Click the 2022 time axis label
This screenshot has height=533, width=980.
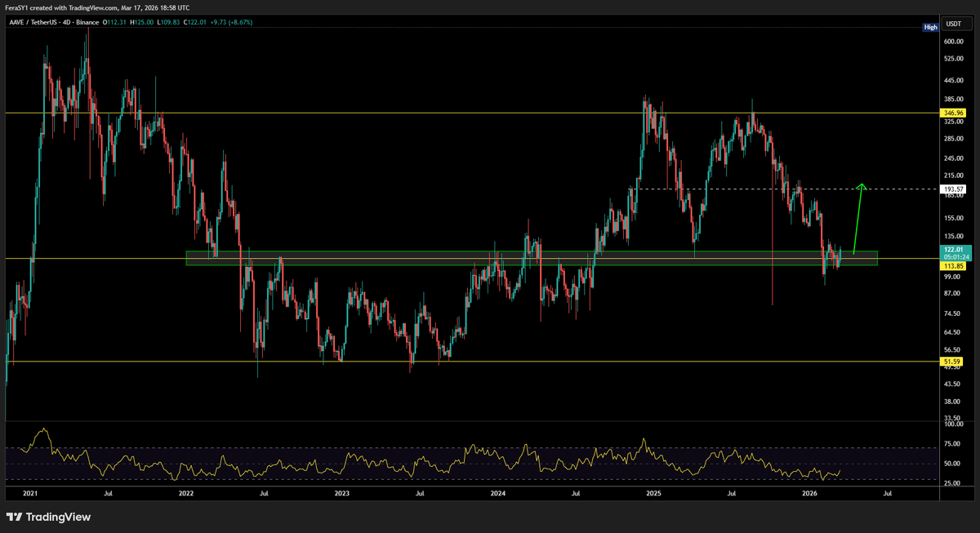(x=186, y=493)
